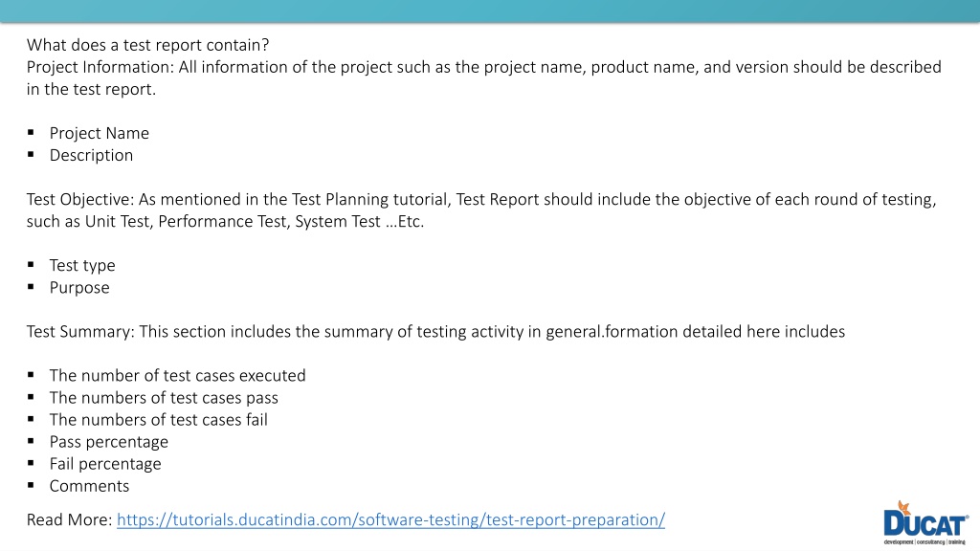Click the 'Comments' bullet item
The image size is (980, 551).
(x=89, y=486)
